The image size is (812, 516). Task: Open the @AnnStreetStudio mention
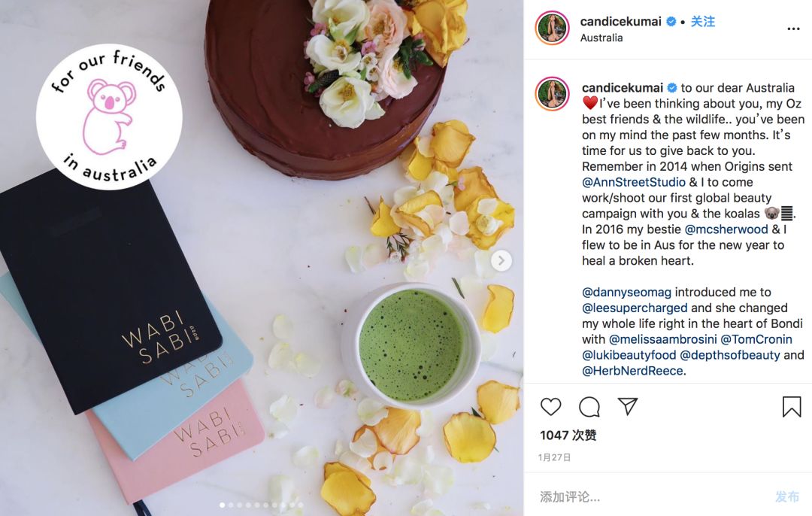[633, 182]
